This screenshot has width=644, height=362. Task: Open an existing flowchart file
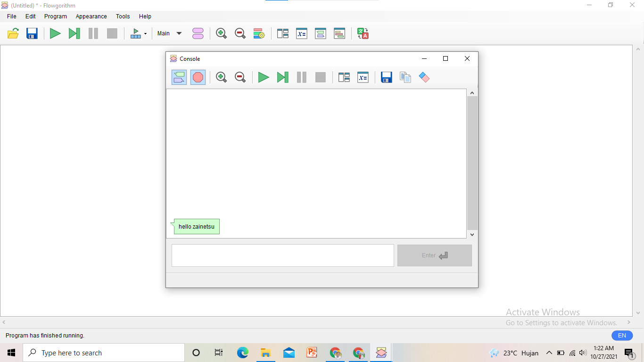tap(13, 33)
